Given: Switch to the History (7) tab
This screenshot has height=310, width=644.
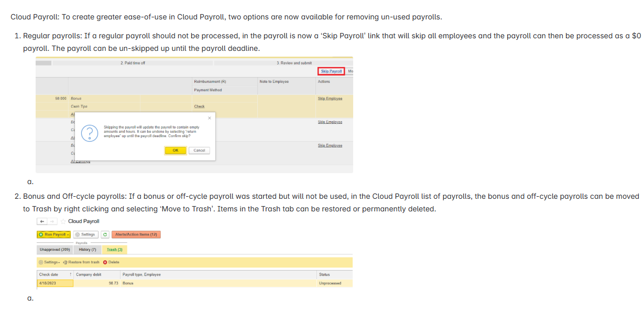Looking at the screenshot, I should (88, 250).
